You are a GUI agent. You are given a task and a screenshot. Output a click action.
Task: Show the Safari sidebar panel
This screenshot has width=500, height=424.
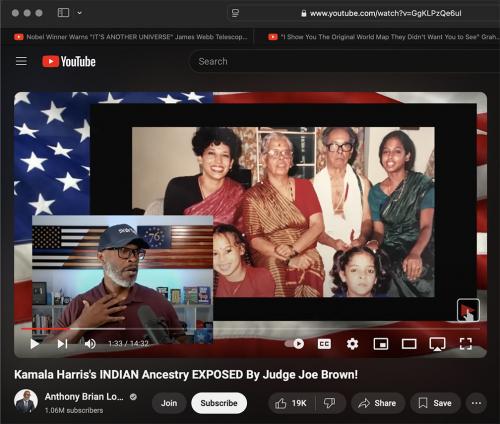click(63, 13)
